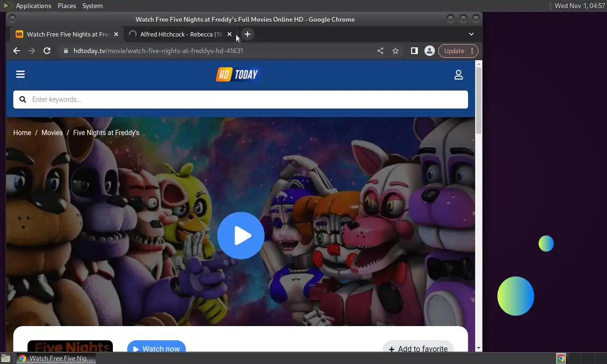
Task: Open the Applications menu
Action: point(33,6)
